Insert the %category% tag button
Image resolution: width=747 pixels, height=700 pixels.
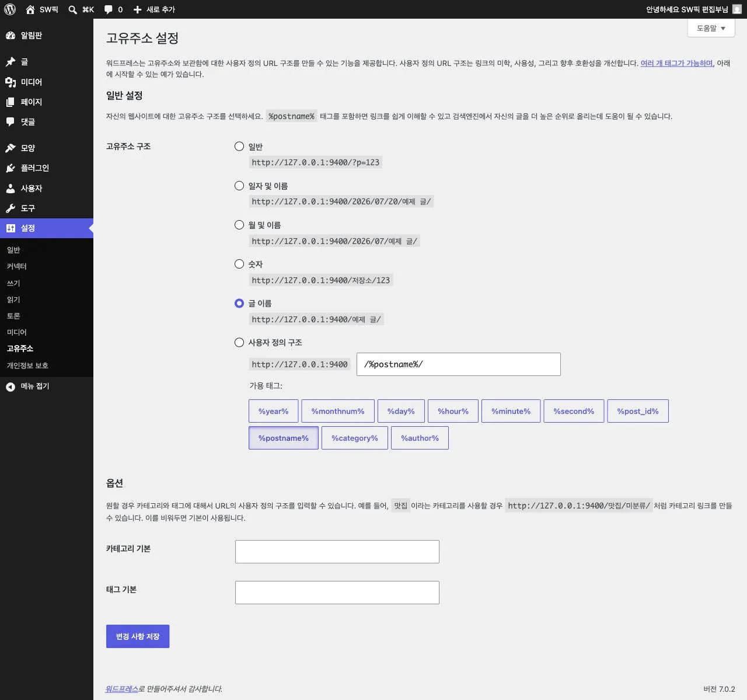click(x=355, y=438)
